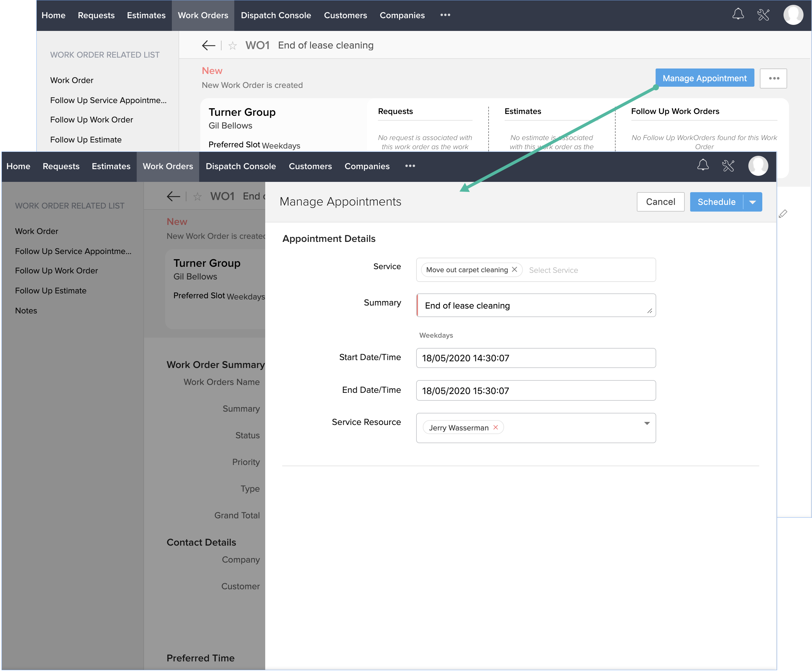Click the Cancel button

point(660,202)
